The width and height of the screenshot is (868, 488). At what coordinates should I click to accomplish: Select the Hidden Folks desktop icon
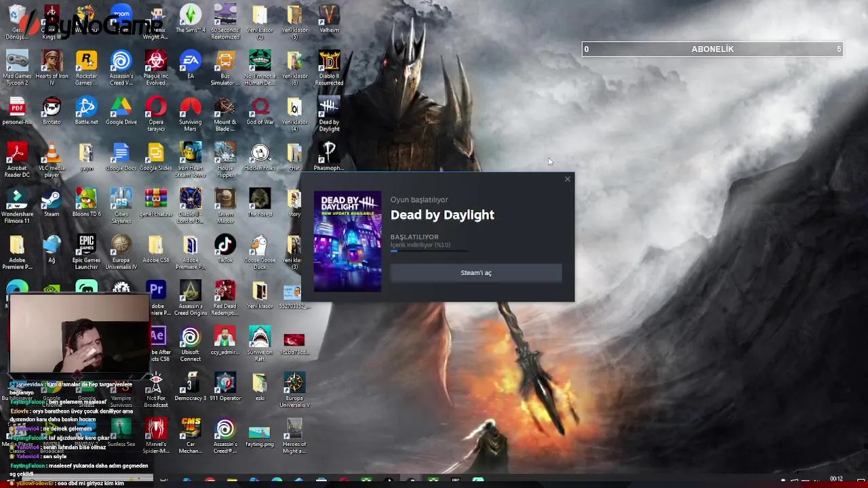click(x=260, y=157)
